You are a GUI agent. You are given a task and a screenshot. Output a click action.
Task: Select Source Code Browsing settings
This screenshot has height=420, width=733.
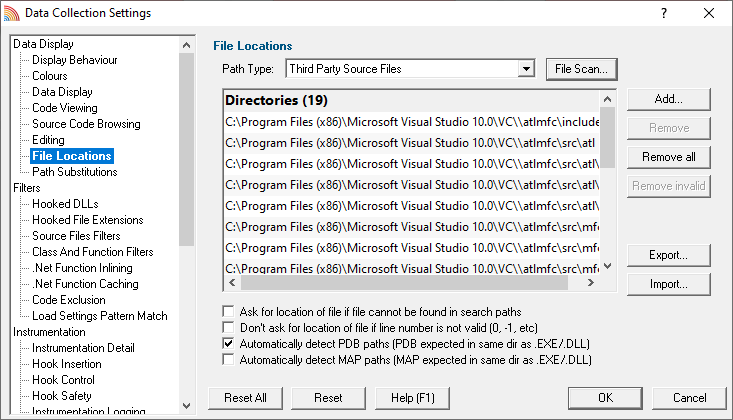pyautogui.click(x=86, y=124)
